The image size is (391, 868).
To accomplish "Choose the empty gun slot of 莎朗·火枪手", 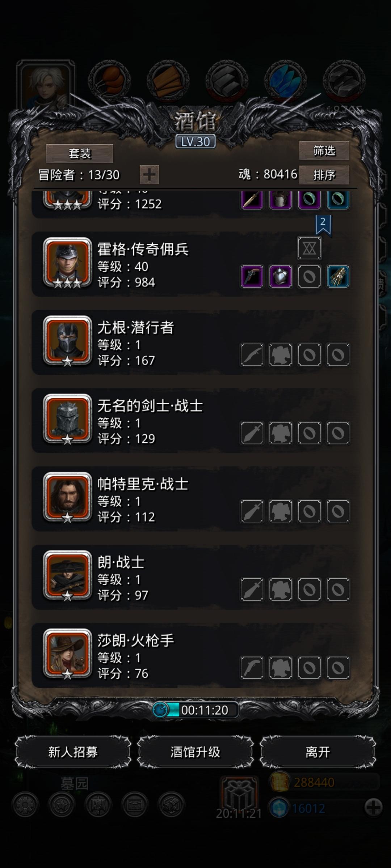I will (252, 668).
